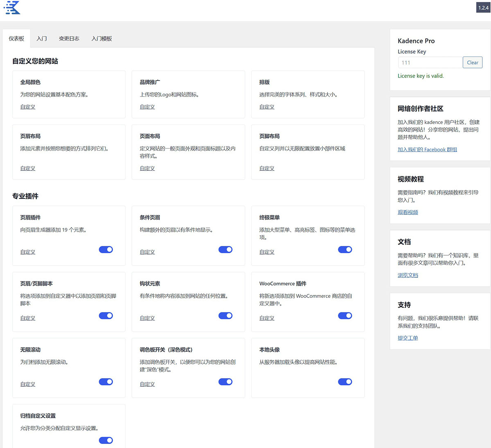Screen dimensions: 491x448
Task: Click the 视频教程 heading
Action: (411, 179)
